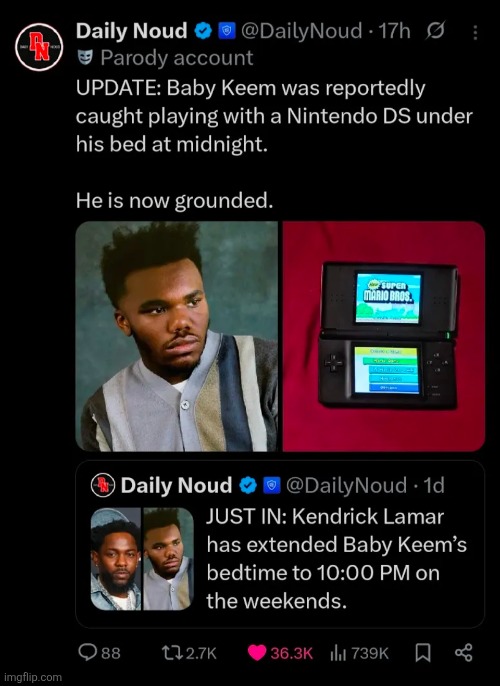Open the quoted Kendrick Lamar bedtime post

[280, 544]
